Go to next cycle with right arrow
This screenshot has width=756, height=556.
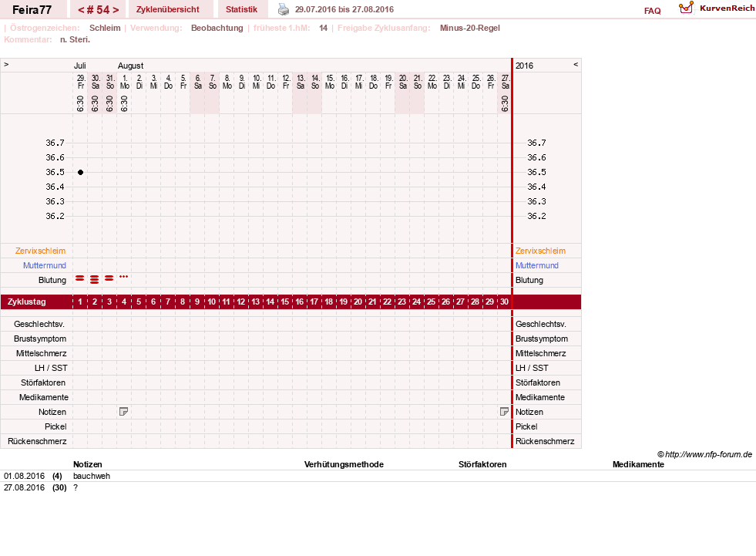(x=116, y=10)
